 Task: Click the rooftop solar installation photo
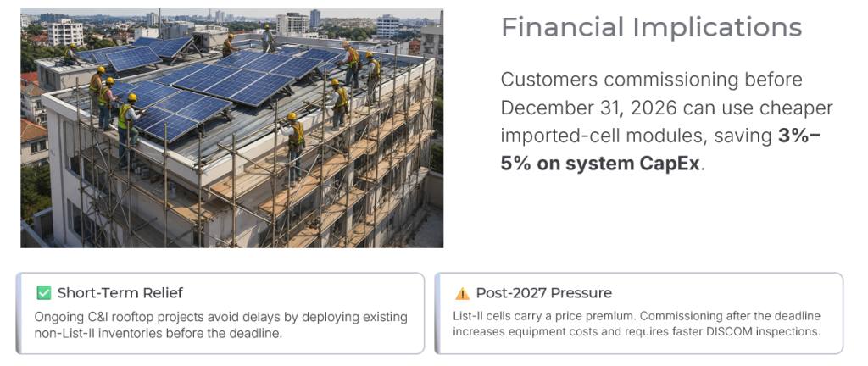[232, 128]
